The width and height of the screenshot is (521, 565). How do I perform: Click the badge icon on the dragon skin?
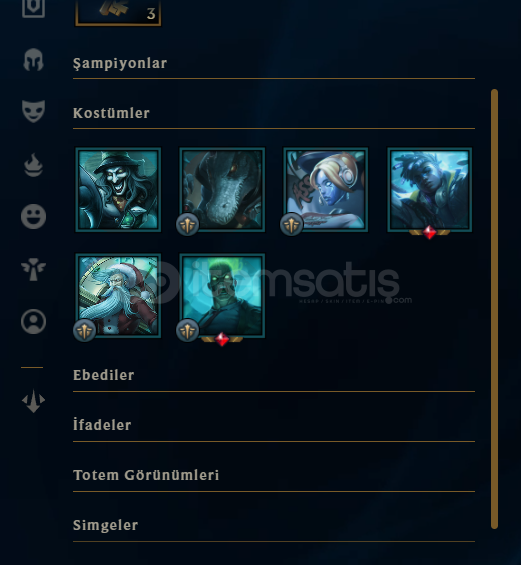pyautogui.click(x=187, y=225)
